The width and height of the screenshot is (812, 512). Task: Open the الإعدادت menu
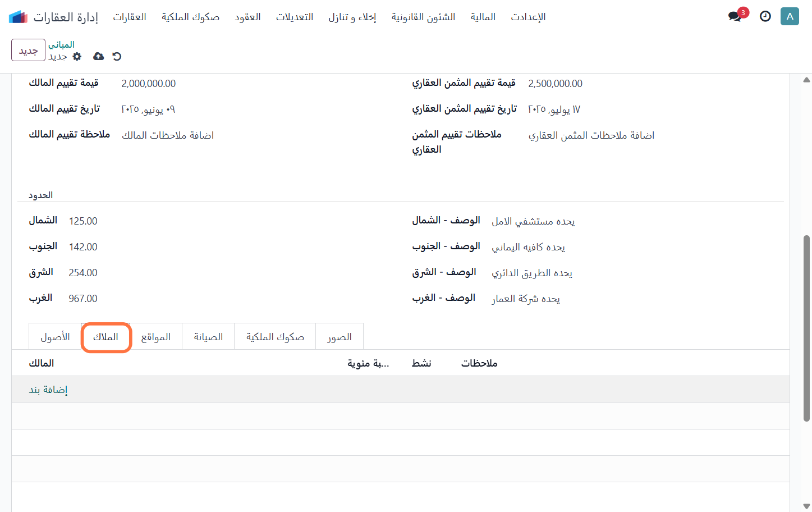(528, 17)
